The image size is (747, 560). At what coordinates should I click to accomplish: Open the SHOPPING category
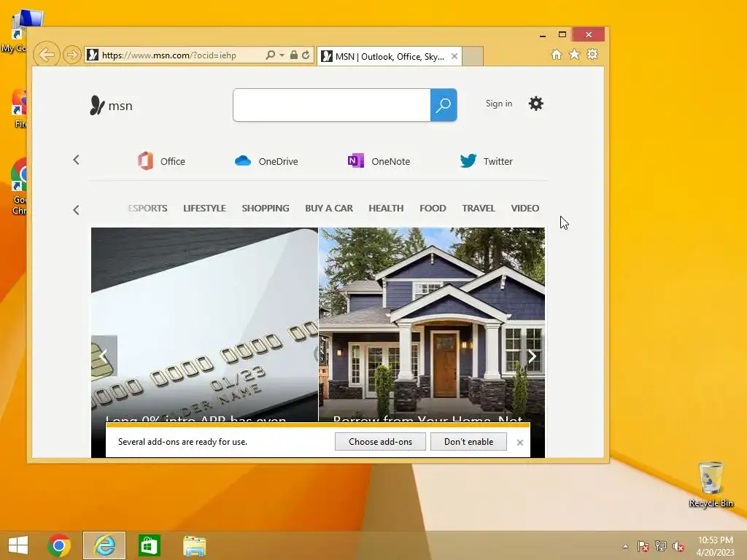(266, 208)
